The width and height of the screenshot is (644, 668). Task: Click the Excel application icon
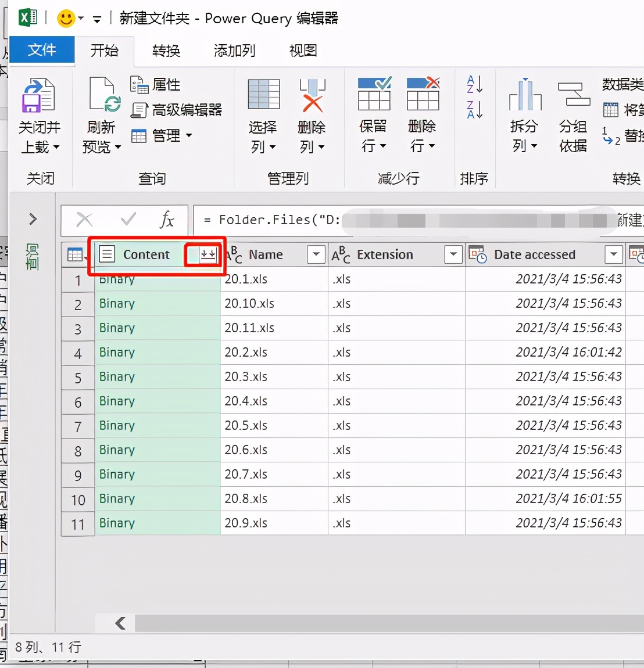click(28, 18)
